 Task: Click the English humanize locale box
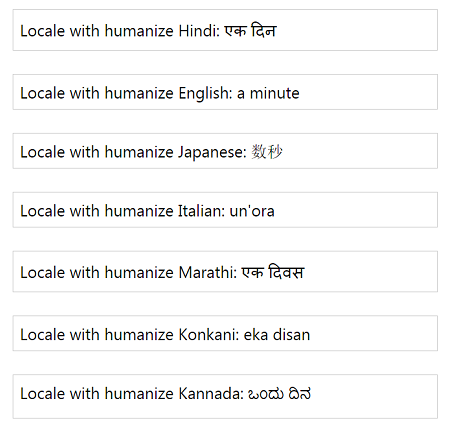225,92
